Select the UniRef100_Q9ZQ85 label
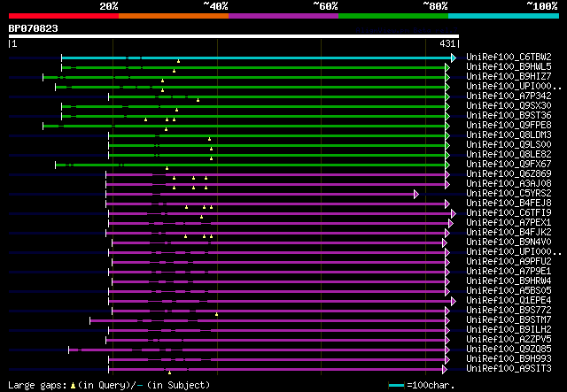Viewport: 567px width, 392px height. coord(509,350)
